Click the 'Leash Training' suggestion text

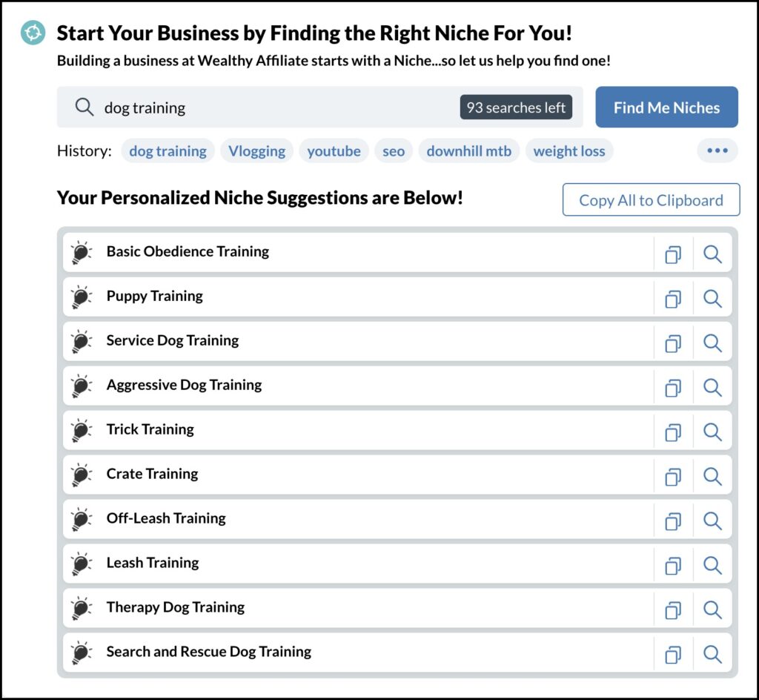[x=153, y=563]
